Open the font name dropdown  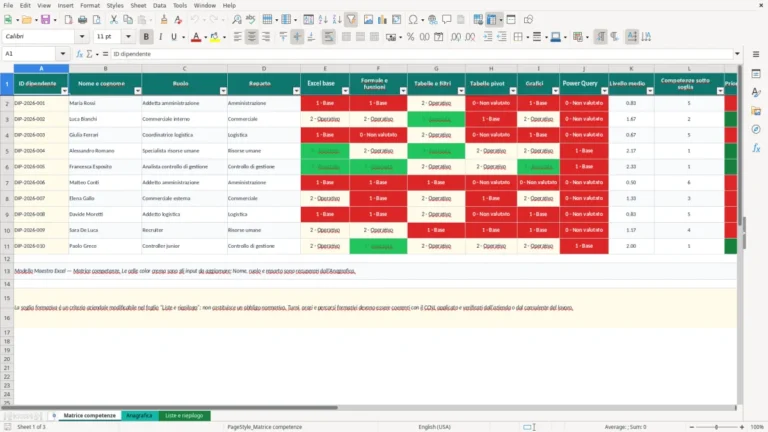(82, 37)
